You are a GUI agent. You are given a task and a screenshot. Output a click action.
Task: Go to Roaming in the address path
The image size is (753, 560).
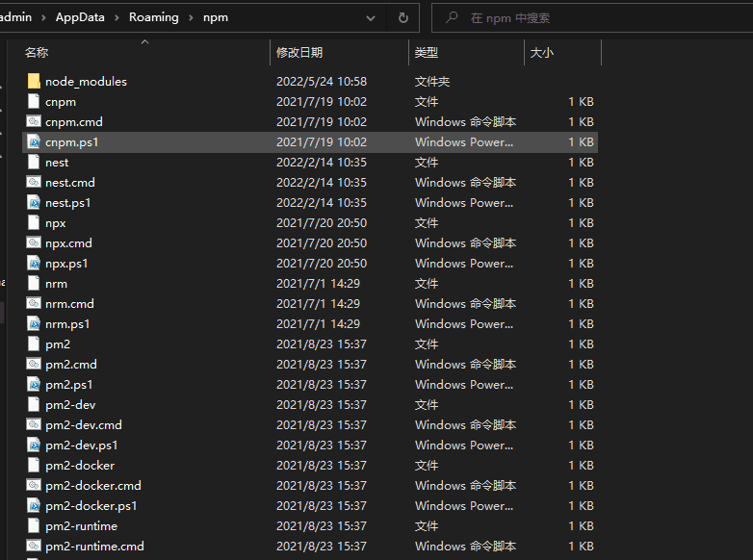[154, 17]
